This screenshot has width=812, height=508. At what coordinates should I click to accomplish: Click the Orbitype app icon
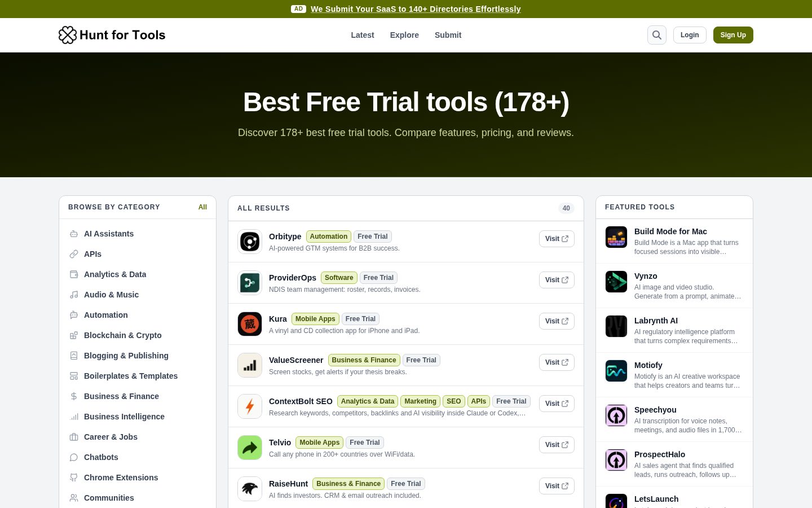coord(250,242)
